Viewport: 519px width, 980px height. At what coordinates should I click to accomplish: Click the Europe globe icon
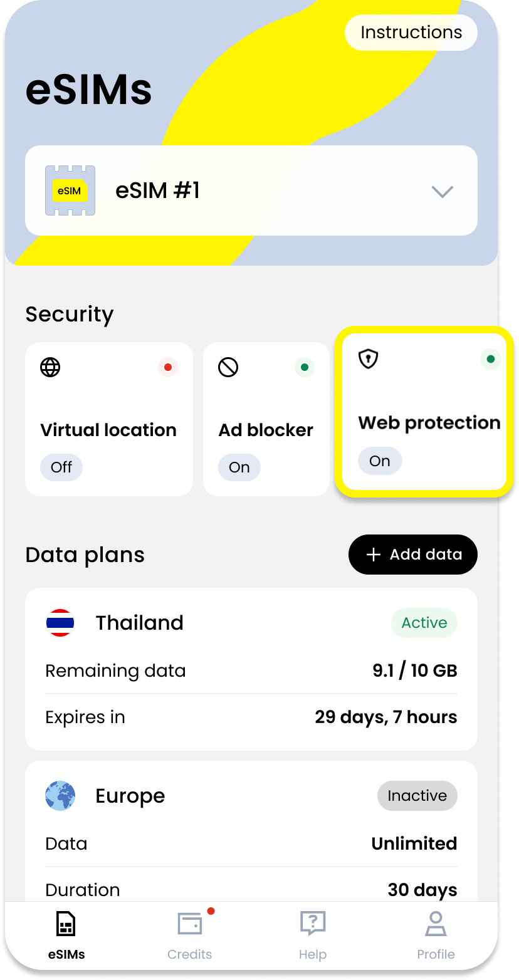pos(60,796)
